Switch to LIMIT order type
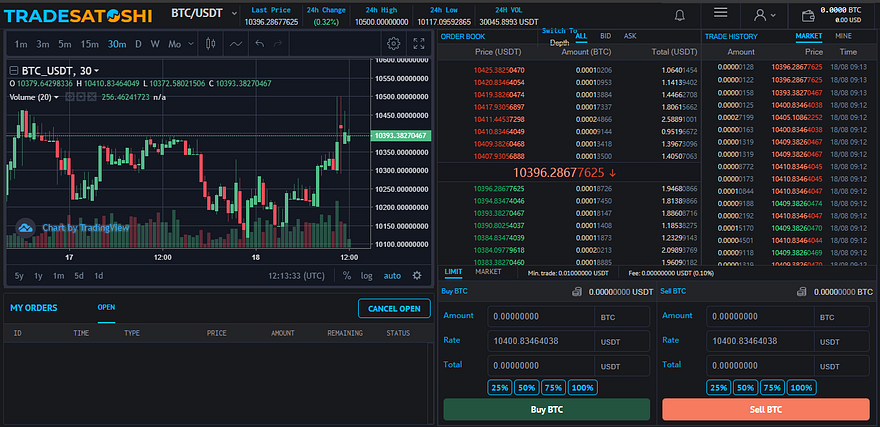Image resolution: width=880 pixels, height=427 pixels. 453,272
